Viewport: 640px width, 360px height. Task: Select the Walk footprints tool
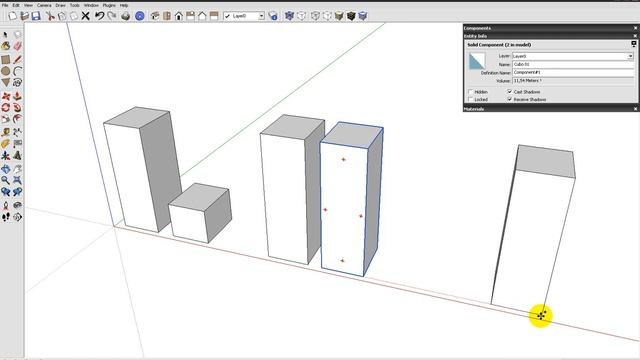(x=5, y=217)
